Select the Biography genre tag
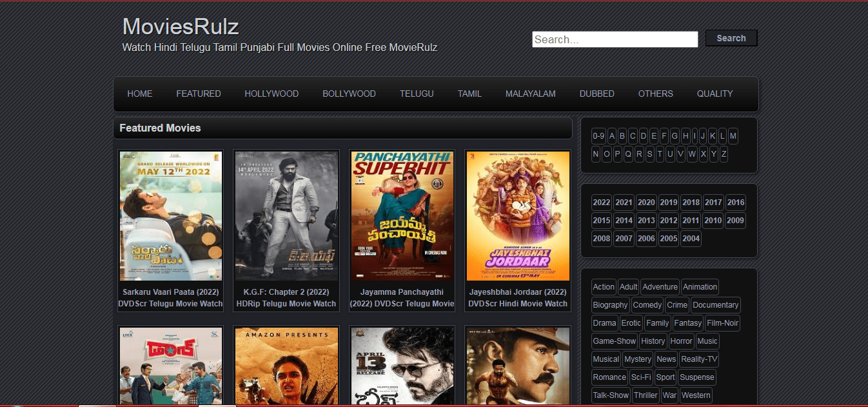 [x=610, y=305]
